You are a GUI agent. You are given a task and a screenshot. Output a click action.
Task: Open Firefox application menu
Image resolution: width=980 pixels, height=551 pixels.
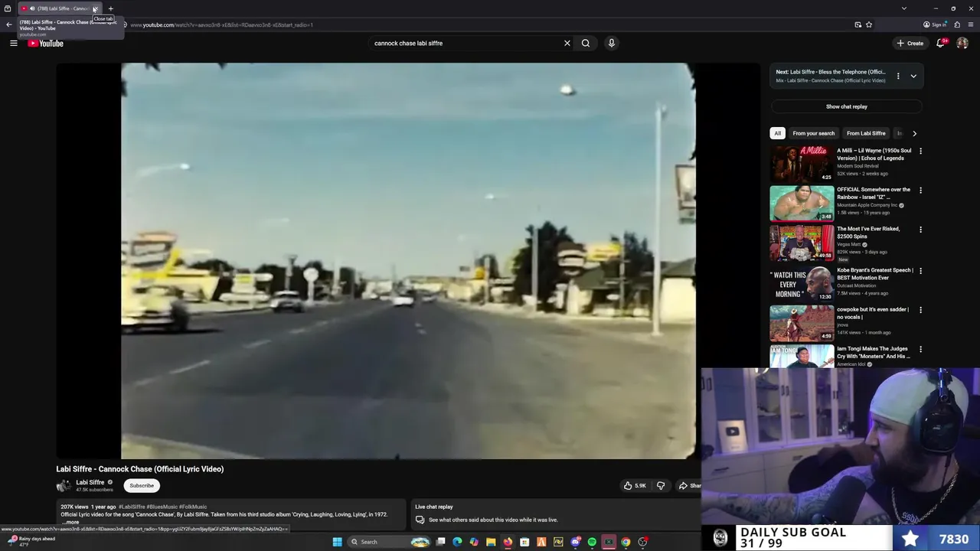(971, 24)
